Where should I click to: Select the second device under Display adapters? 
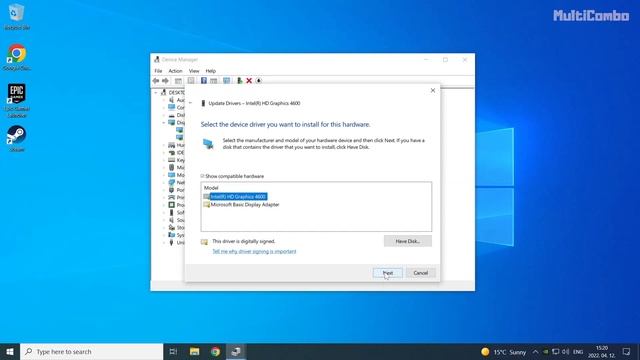[179, 138]
